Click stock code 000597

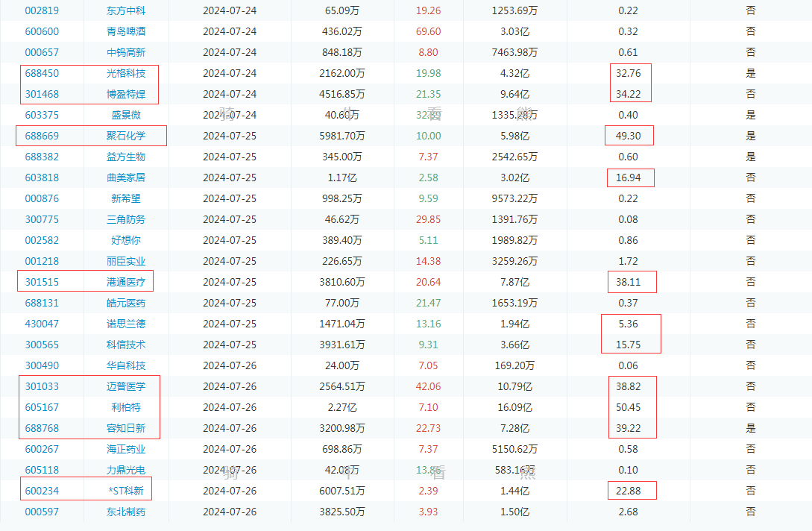coord(42,512)
